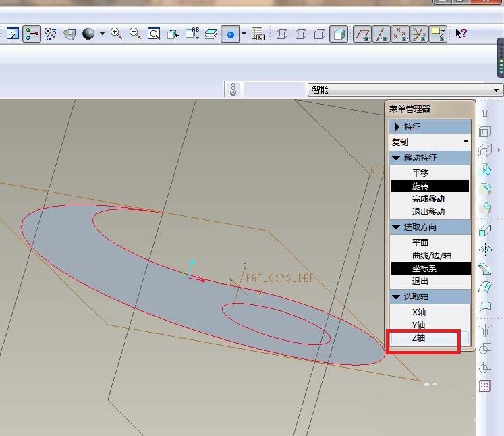The width and height of the screenshot is (504, 436).
Task: Select the Rib tool
Action: click(485, 150)
